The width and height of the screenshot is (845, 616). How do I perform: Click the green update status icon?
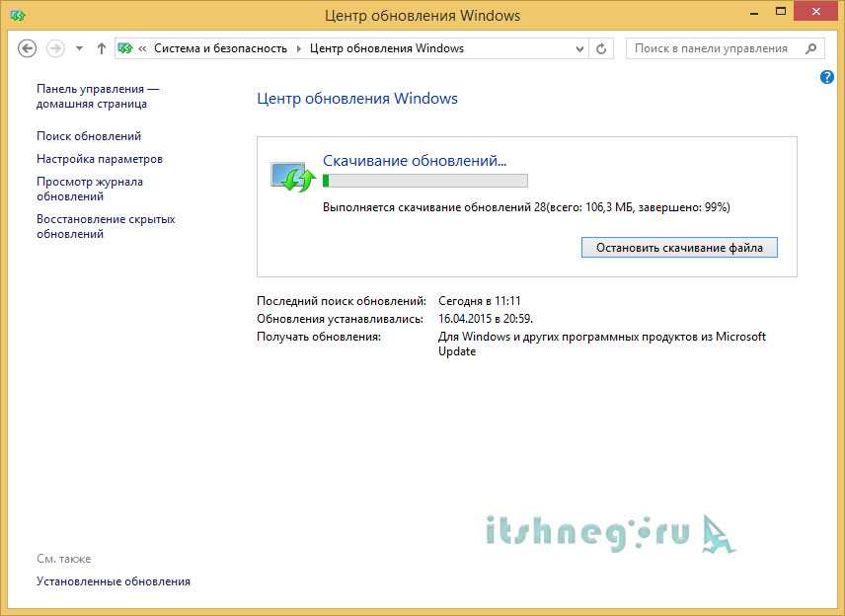point(292,177)
